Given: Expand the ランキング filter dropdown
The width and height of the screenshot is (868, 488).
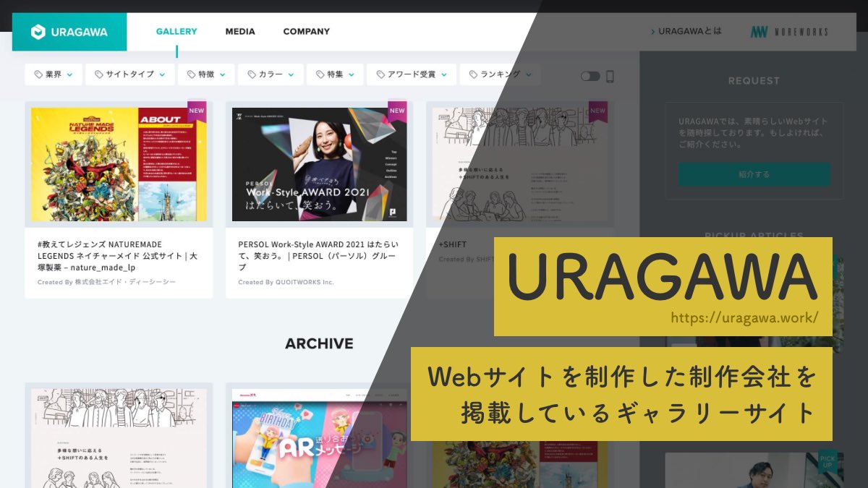Looking at the screenshot, I should [x=501, y=74].
